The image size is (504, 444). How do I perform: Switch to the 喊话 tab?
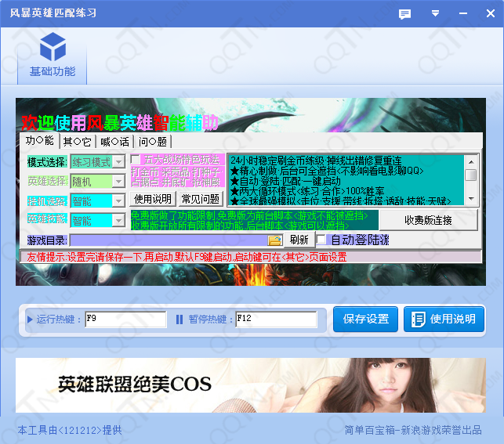click(114, 142)
